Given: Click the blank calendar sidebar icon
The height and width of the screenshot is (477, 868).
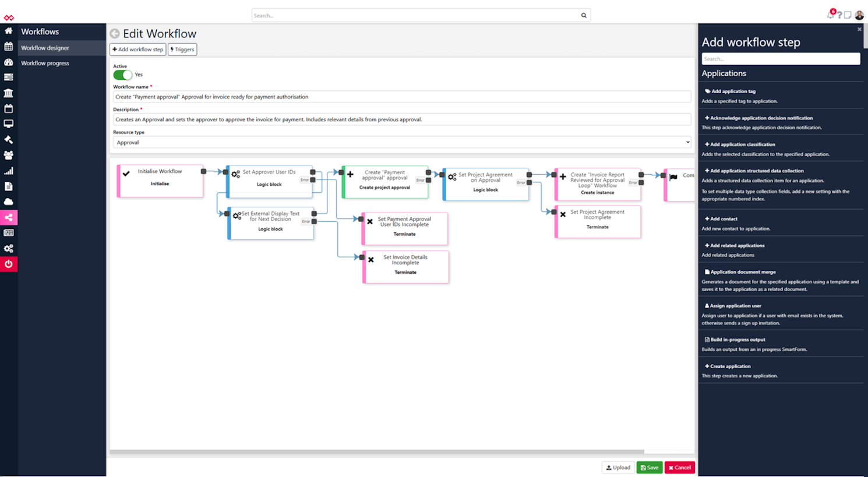Looking at the screenshot, I should tap(8, 108).
